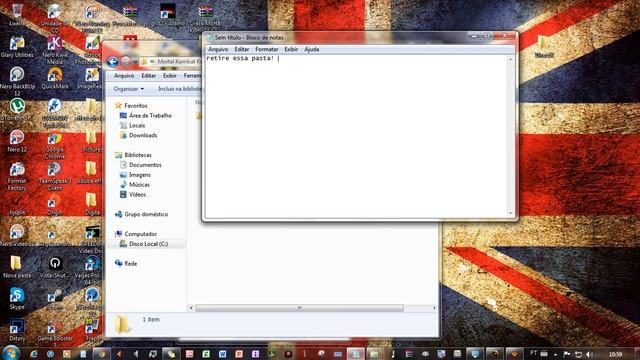The width and height of the screenshot is (640, 360).
Task: Launch Nero BackItUp 12 desktop shortcut
Action: (17, 81)
